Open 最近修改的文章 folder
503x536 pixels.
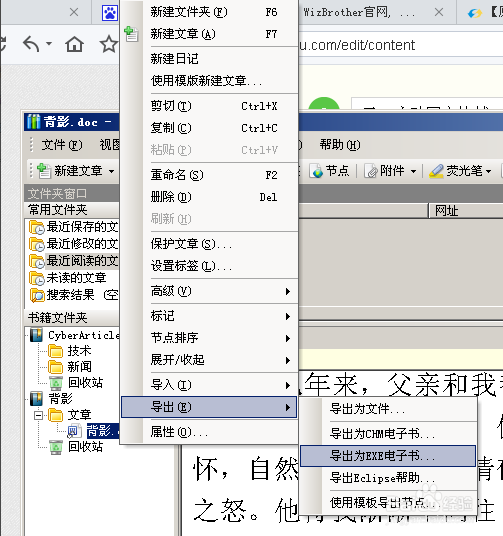74,244
